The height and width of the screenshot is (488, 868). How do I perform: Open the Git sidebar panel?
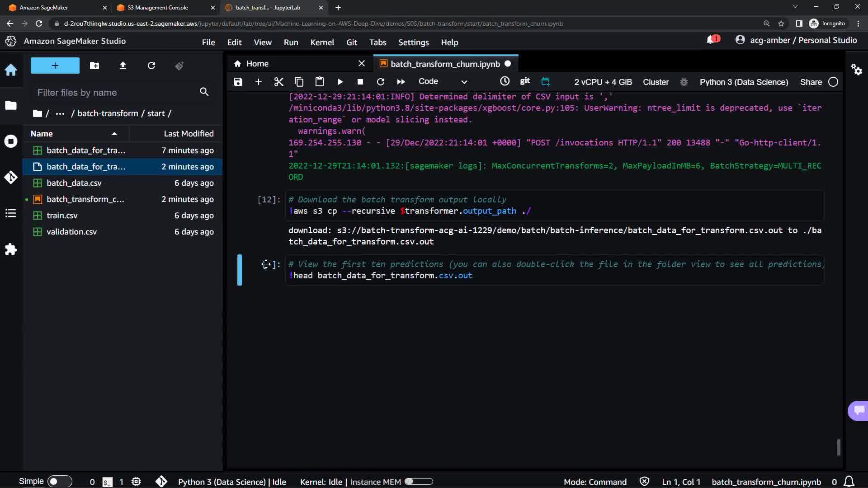tap(11, 177)
